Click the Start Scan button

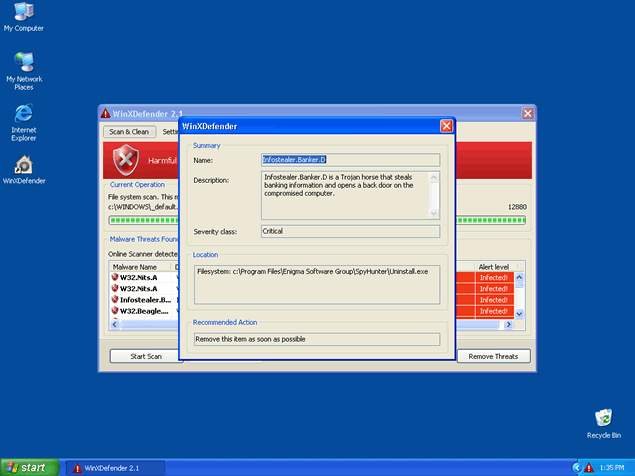coord(146,356)
